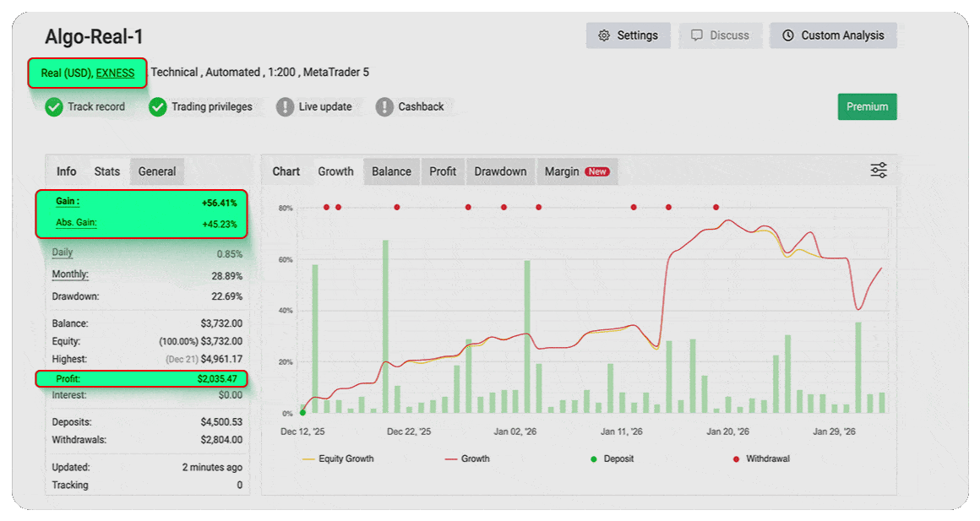Switch to the General tab
Image resolution: width=980 pixels, height=521 pixels.
[157, 171]
